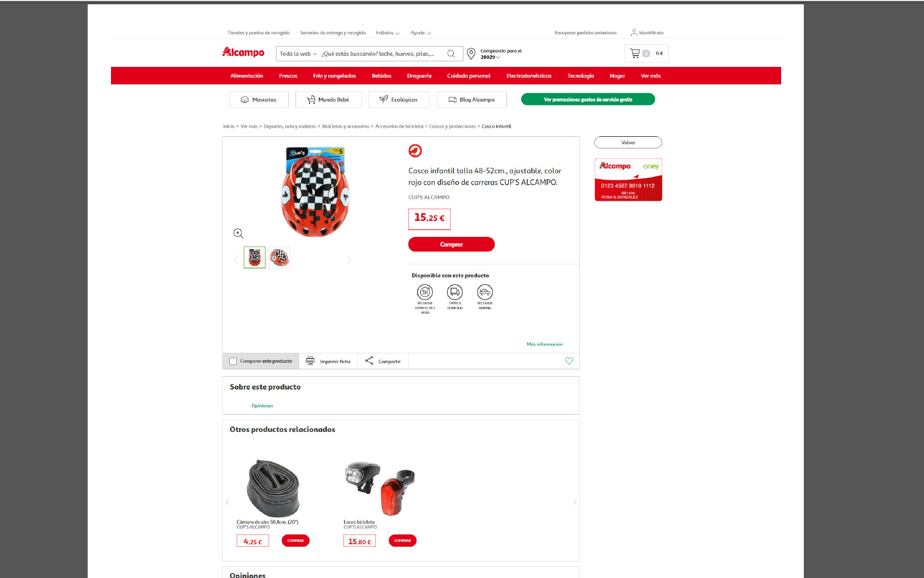This screenshot has height=578, width=924.
Task: Click the search magnifier icon
Action: coord(451,54)
